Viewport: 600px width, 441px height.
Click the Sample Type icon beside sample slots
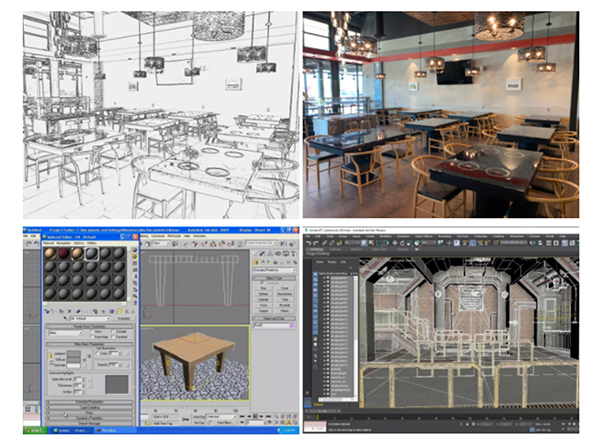135,251
